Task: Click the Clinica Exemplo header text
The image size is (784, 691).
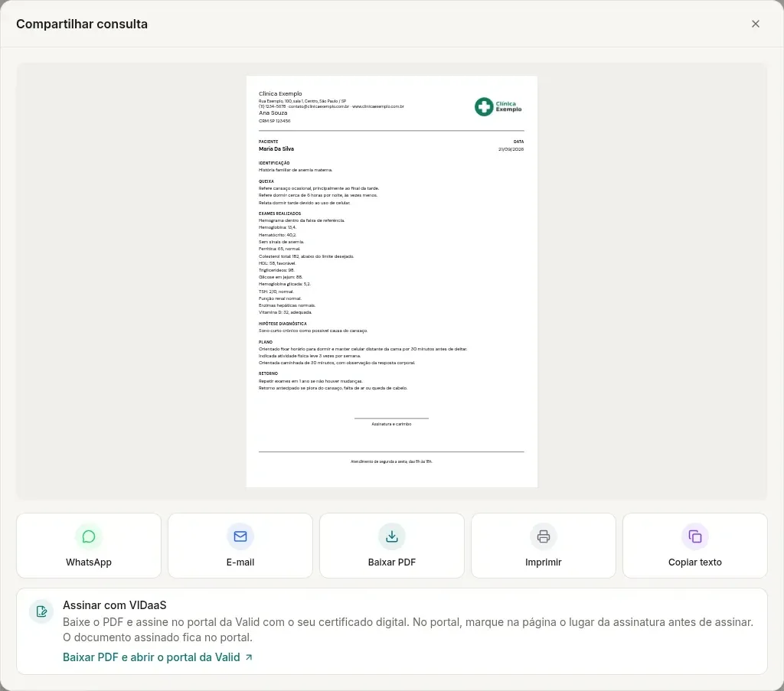Action: tap(280, 93)
